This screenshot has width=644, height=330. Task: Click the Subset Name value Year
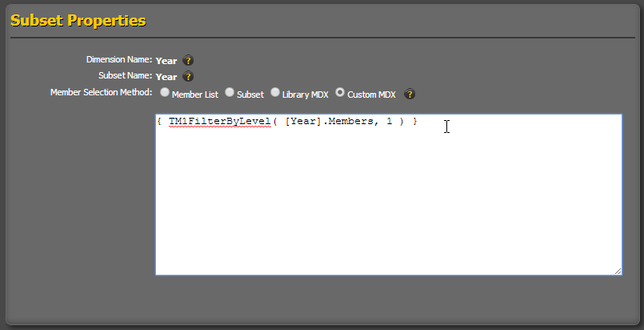coord(166,77)
